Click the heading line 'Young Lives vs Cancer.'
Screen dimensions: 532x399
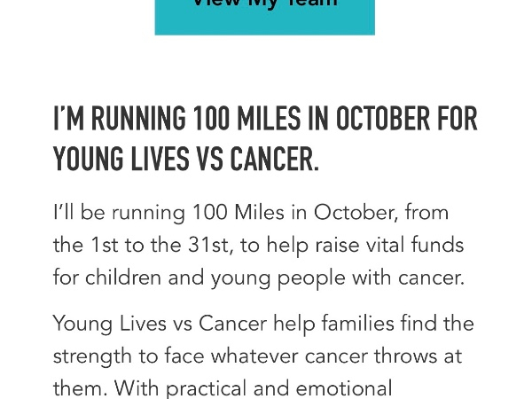tap(186, 159)
